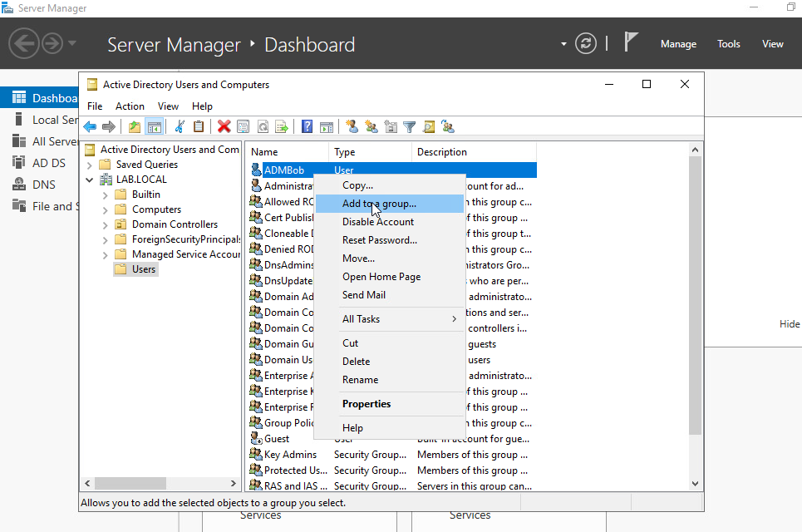Click the Find objects magnifier toolbar icon

429,127
